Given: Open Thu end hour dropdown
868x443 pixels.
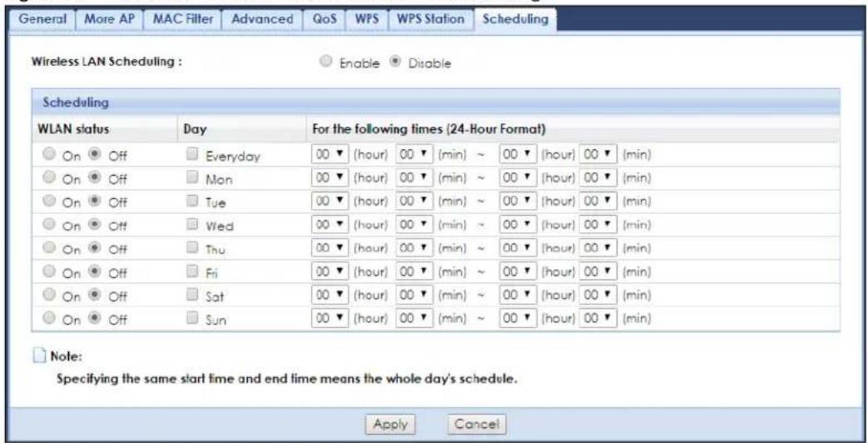Looking at the screenshot, I should (518, 248).
